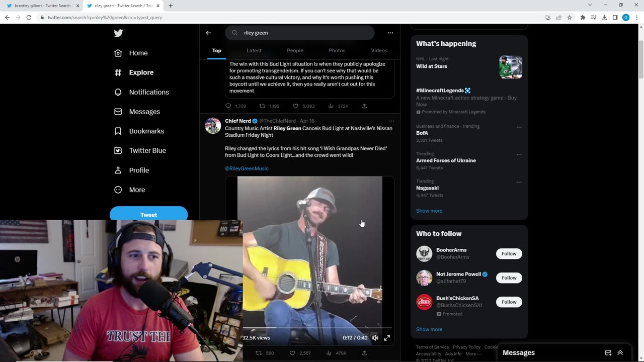Follow BooherArms
Image resolution: width=644 pixels, height=362 pixels.
509,253
